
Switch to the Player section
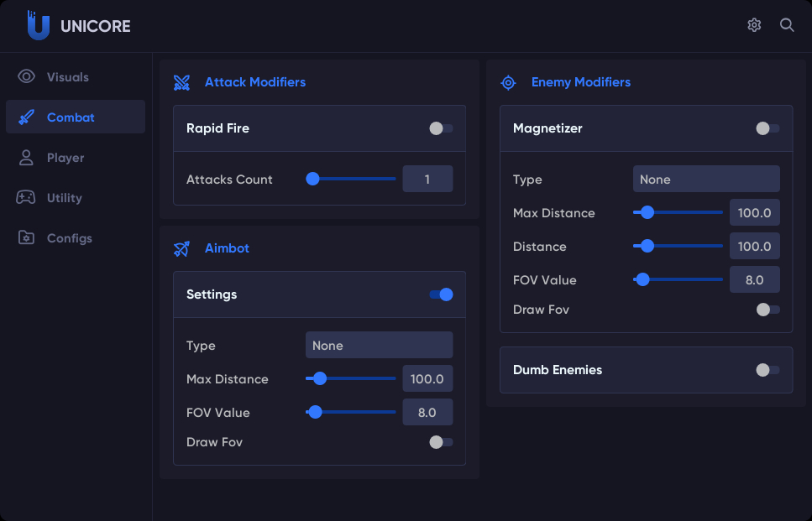[x=67, y=157]
